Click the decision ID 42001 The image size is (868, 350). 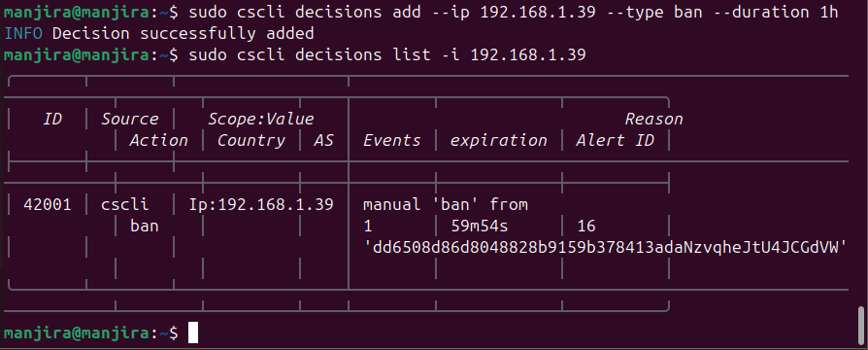(x=48, y=205)
